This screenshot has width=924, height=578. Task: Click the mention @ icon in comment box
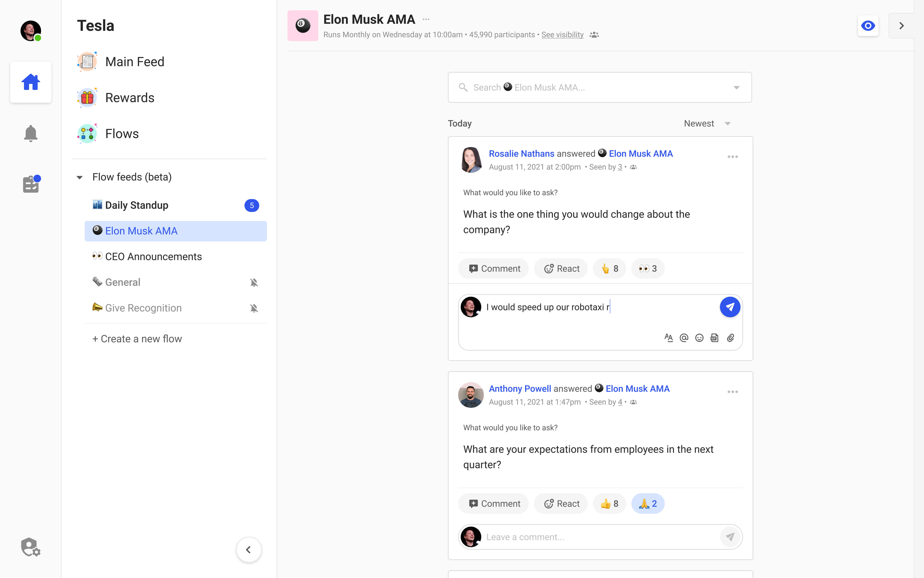[684, 338]
